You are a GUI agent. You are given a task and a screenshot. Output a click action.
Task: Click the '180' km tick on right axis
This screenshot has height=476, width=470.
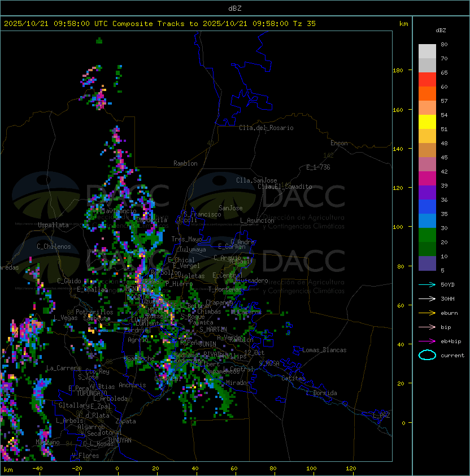[398, 71]
